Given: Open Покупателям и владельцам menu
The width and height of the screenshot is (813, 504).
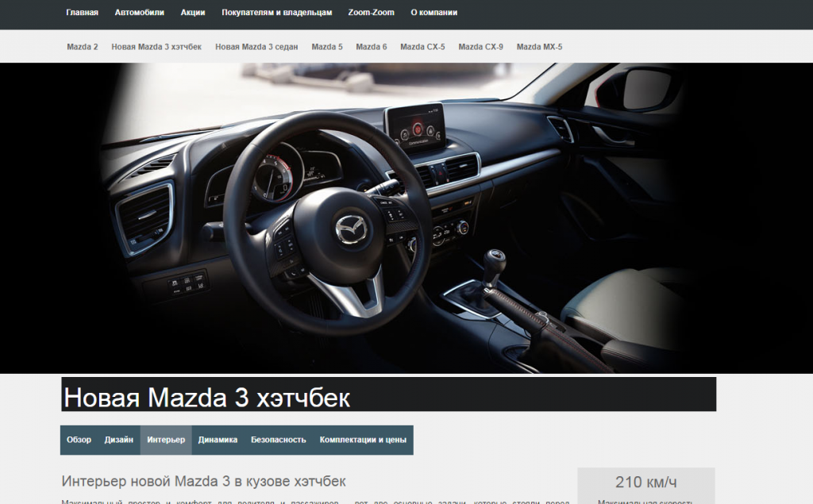Looking at the screenshot, I should pyautogui.click(x=277, y=13).
